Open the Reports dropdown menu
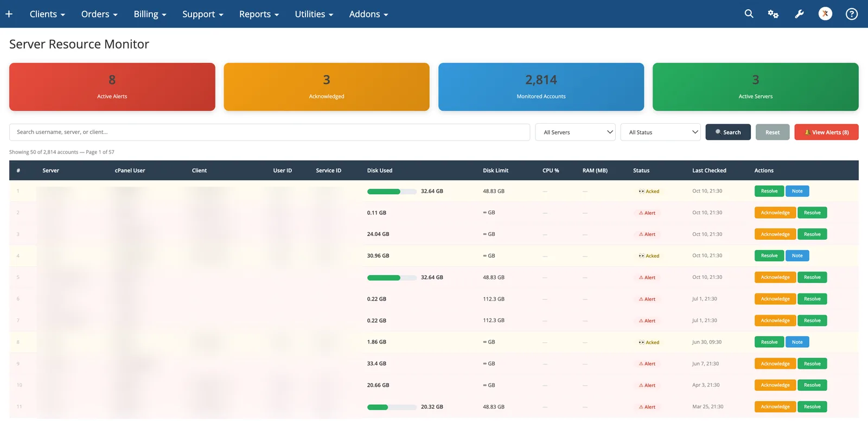Screen dimensions: 868x421 [259, 14]
